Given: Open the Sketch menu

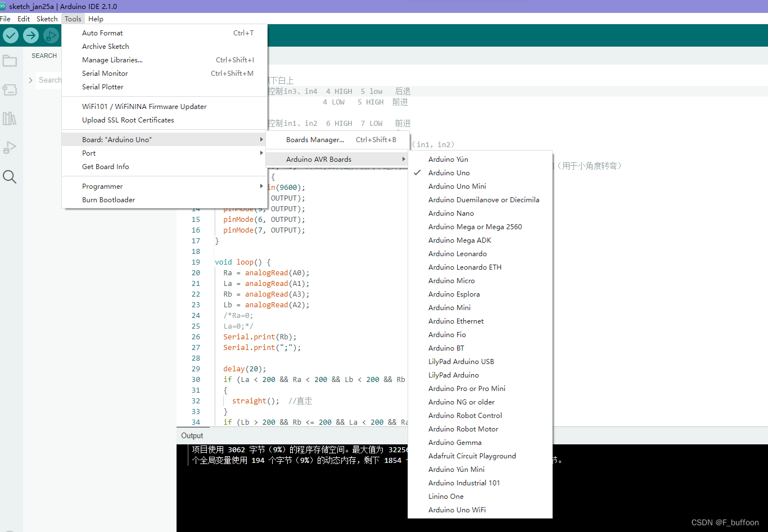Looking at the screenshot, I should pos(47,19).
